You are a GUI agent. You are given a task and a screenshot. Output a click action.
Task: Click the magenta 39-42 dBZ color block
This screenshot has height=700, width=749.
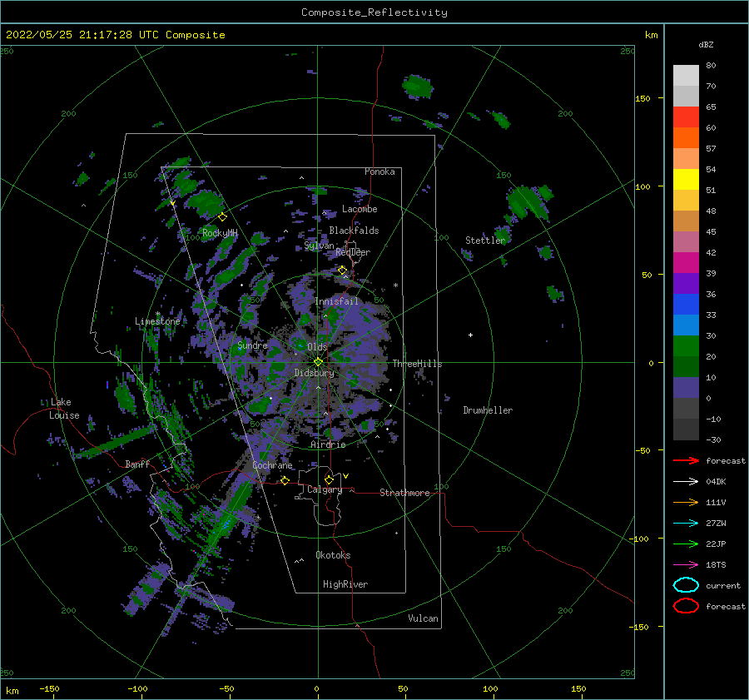click(x=686, y=263)
